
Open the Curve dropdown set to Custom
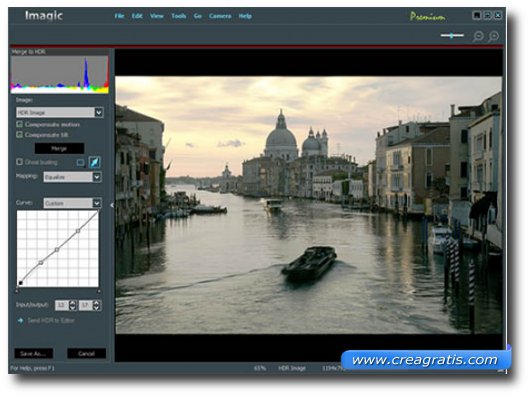pos(72,203)
